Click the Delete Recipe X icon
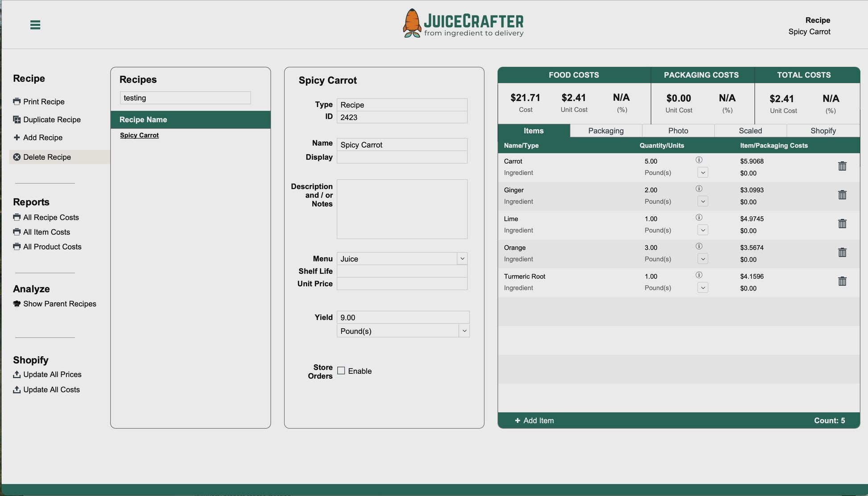This screenshot has height=496, width=868. pos(17,157)
